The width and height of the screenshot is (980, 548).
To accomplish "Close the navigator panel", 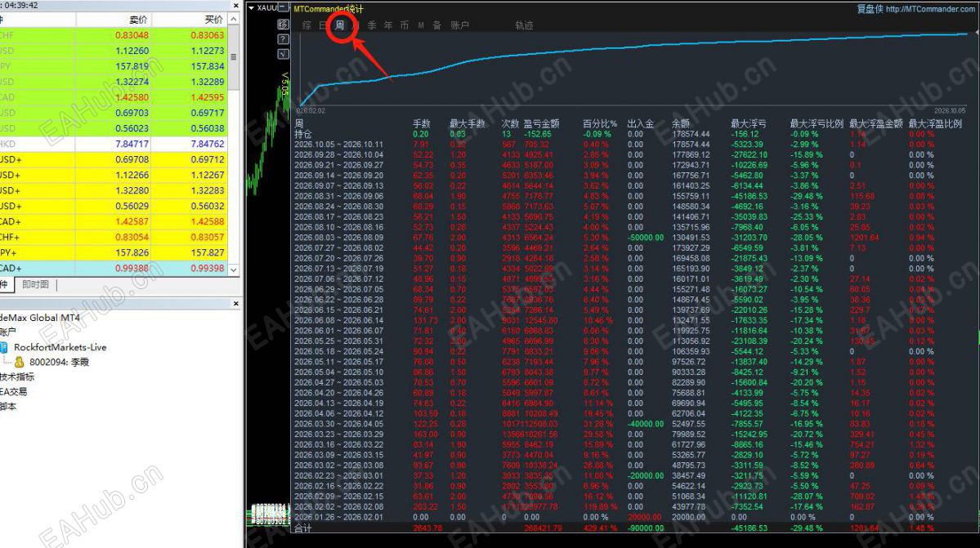I will click(x=235, y=303).
